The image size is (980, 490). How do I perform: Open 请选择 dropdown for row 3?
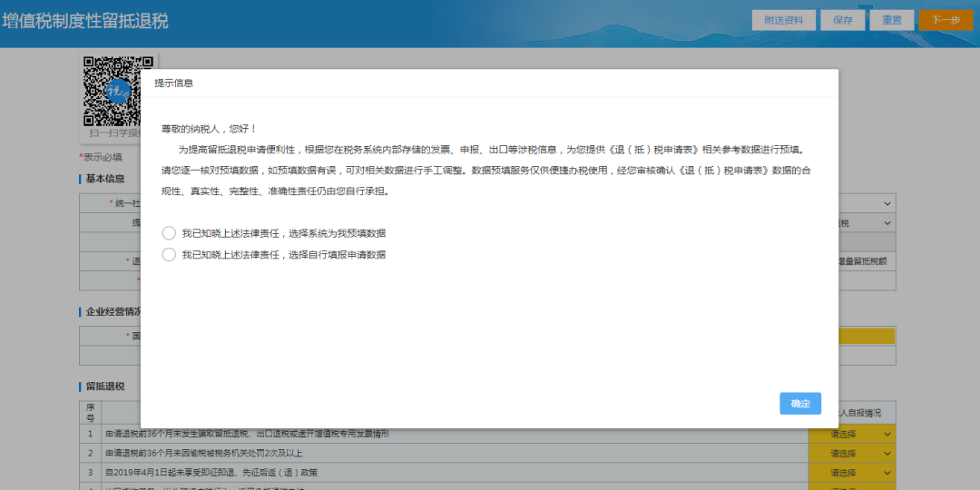tap(852, 473)
